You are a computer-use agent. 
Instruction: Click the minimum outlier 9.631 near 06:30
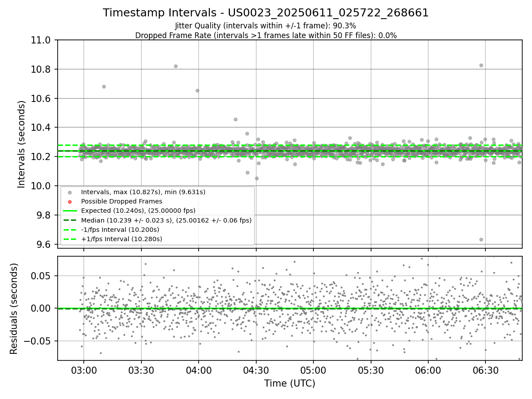click(x=481, y=239)
